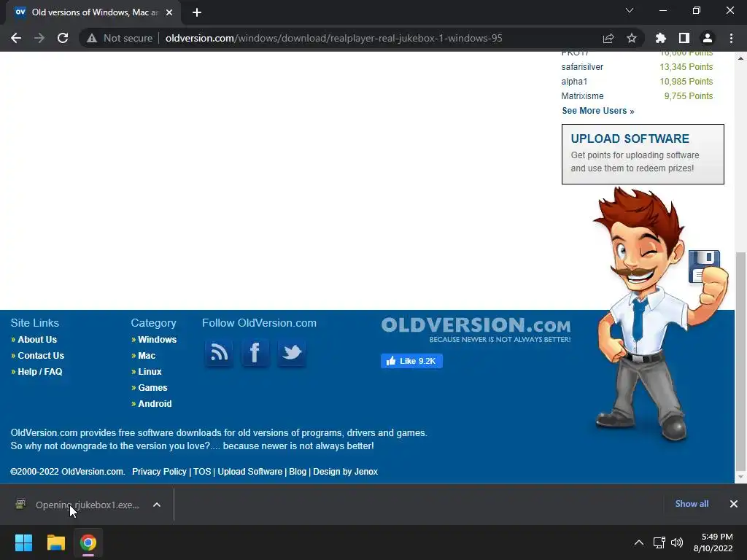Open user Matrixisme profile
This screenshot has height=560, width=747.
(x=582, y=96)
